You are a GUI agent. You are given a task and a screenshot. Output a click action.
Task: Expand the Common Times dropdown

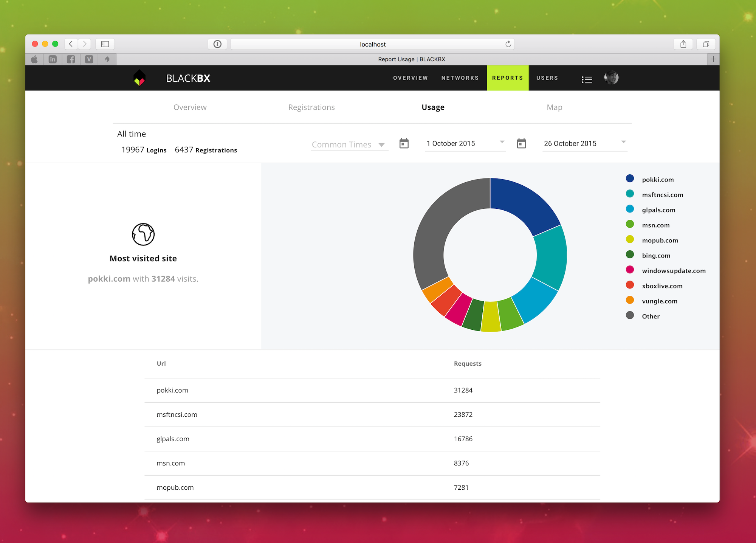(x=349, y=144)
